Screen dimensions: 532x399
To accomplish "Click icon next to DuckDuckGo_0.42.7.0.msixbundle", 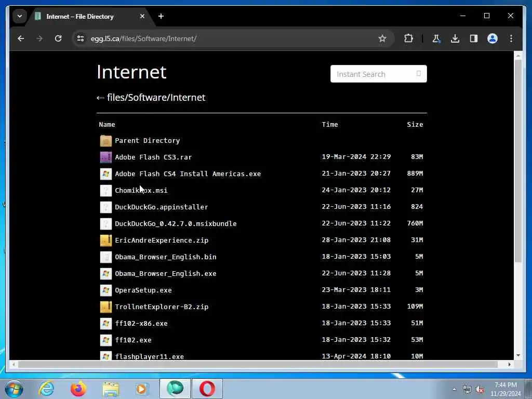I will 106,223.
